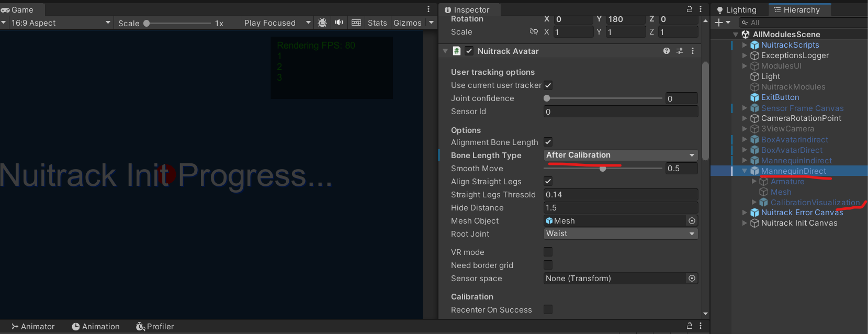868x334 pixels.
Task: Uncheck Alignment Bone Length
Action: click(548, 142)
